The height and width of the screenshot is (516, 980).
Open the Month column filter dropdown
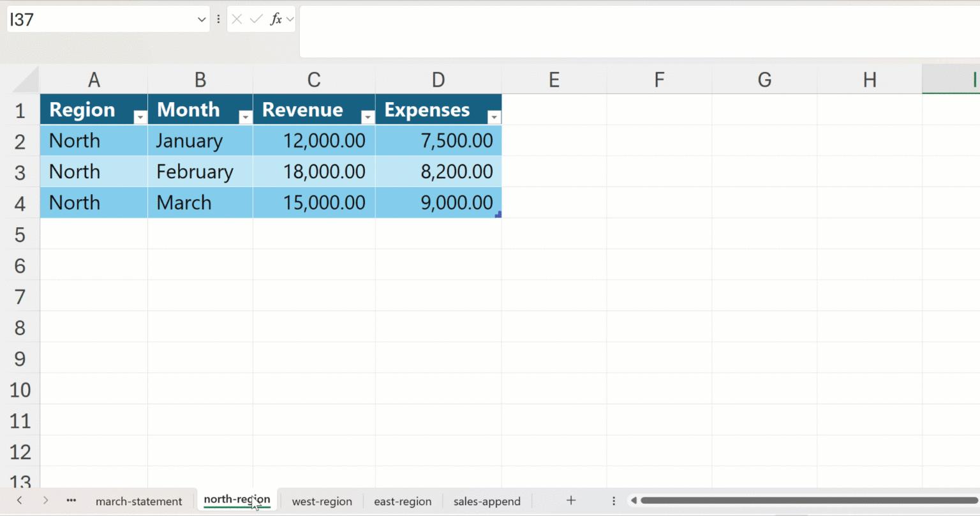(245, 117)
